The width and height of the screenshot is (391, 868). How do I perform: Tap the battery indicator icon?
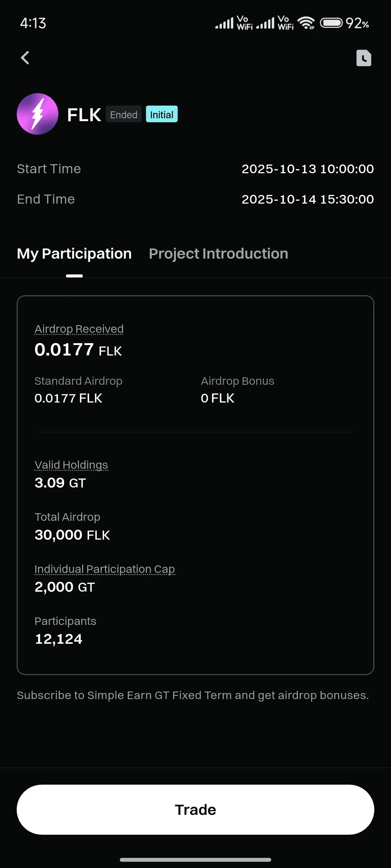pyautogui.click(x=331, y=23)
